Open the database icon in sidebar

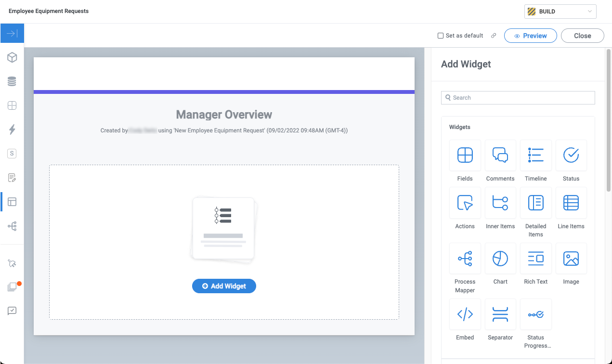point(12,82)
